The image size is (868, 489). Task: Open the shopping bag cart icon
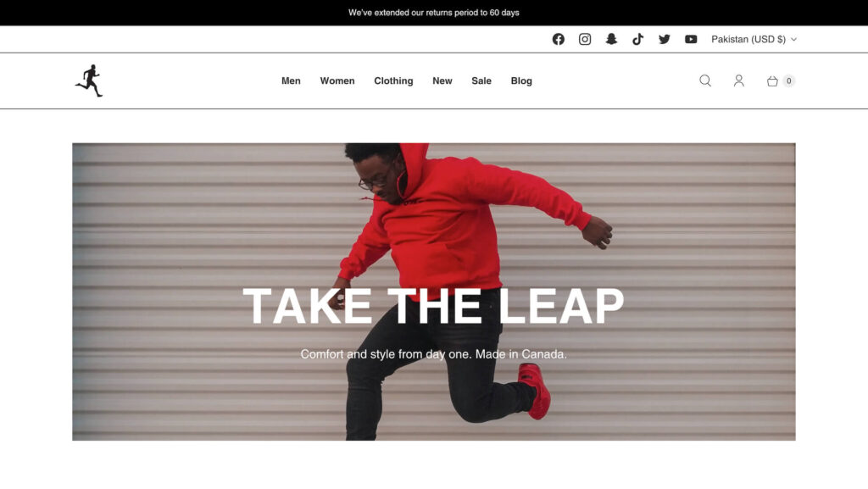(772, 81)
